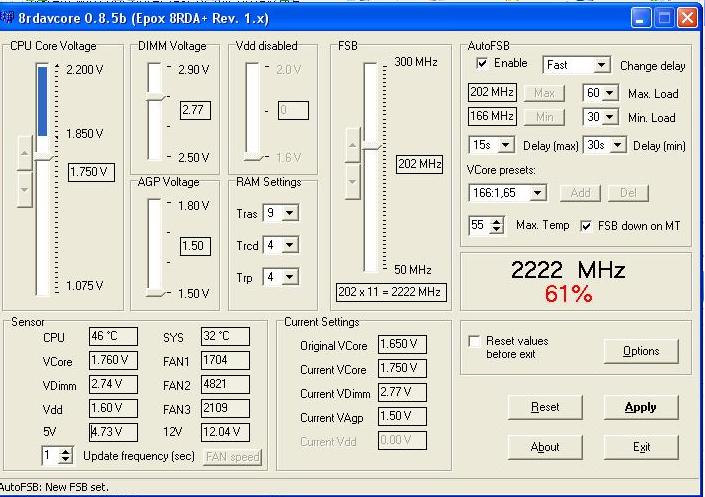Open the Trp RAM setting dropdown
The width and height of the screenshot is (705, 497).
point(290,277)
